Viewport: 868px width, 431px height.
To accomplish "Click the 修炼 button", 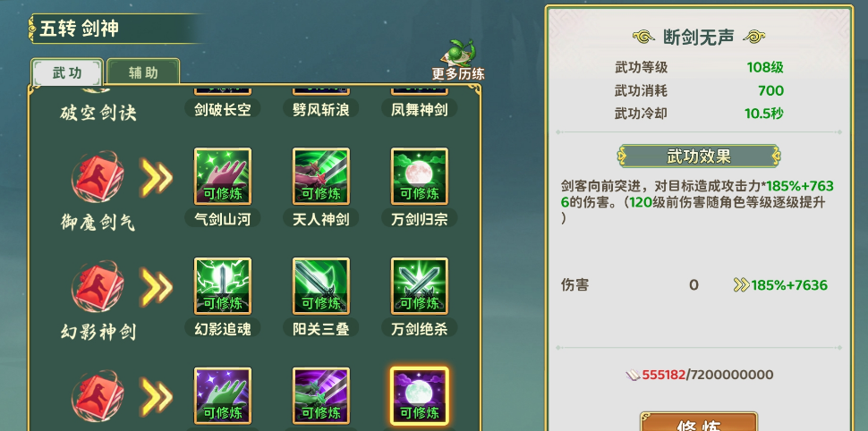I will click(699, 421).
